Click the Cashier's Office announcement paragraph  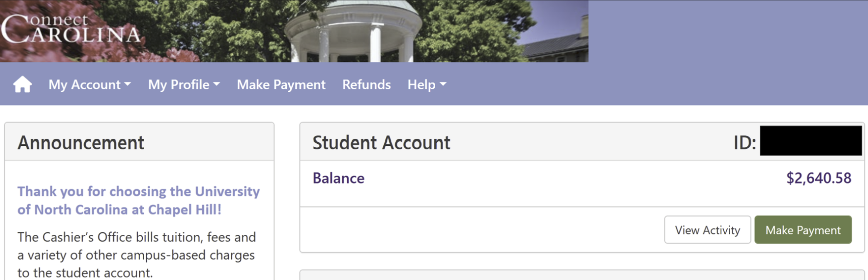(x=137, y=255)
